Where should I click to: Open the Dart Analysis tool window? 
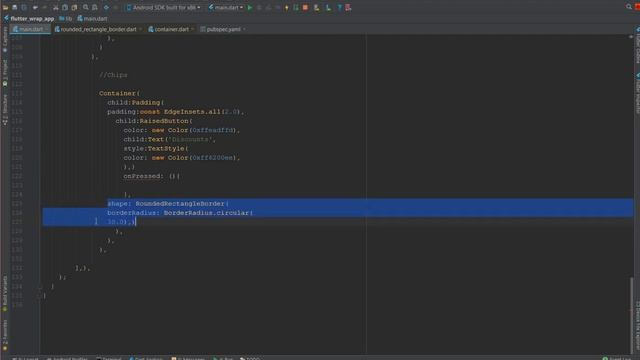coord(146,358)
